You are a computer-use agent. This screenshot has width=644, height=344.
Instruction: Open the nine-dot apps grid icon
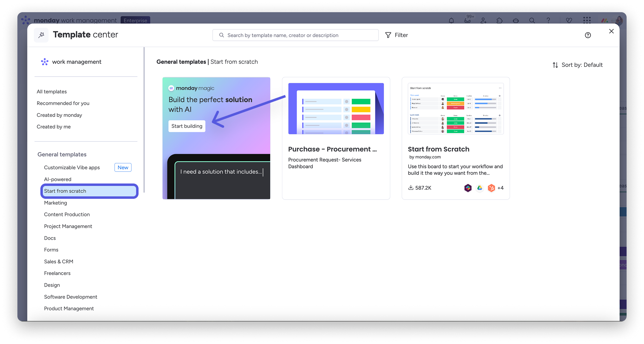pos(587,20)
